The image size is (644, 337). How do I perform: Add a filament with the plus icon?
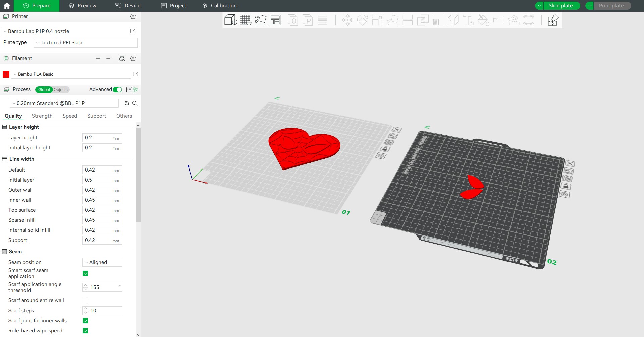(x=98, y=58)
